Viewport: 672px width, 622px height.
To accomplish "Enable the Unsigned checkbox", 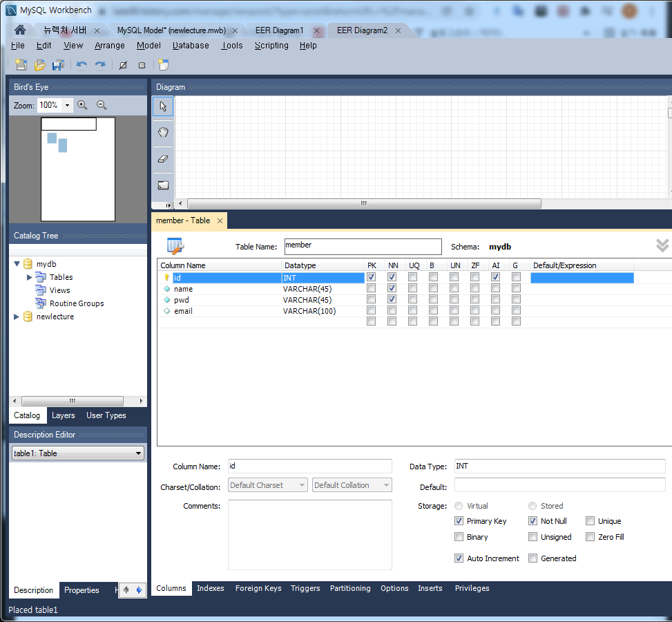I will [x=532, y=536].
